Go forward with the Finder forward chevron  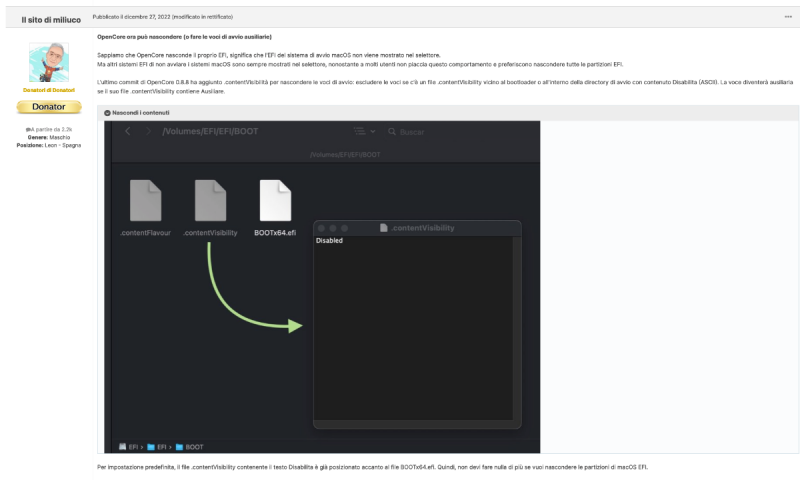[148, 131]
